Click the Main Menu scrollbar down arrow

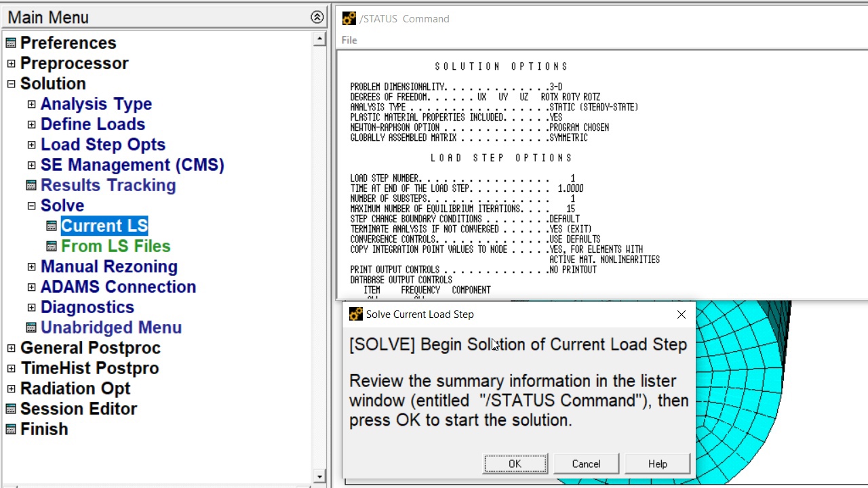319,476
